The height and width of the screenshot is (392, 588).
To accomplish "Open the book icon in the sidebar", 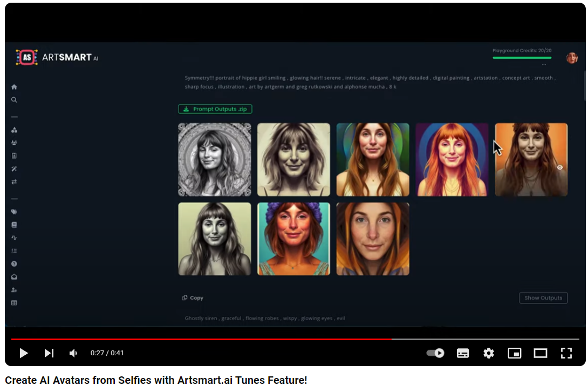I will 14,225.
